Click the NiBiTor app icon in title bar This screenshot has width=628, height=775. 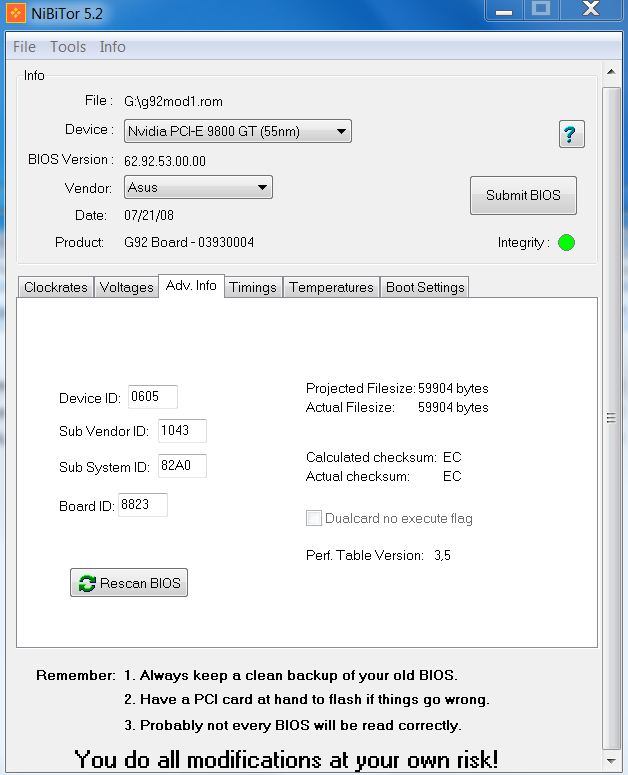[15, 13]
